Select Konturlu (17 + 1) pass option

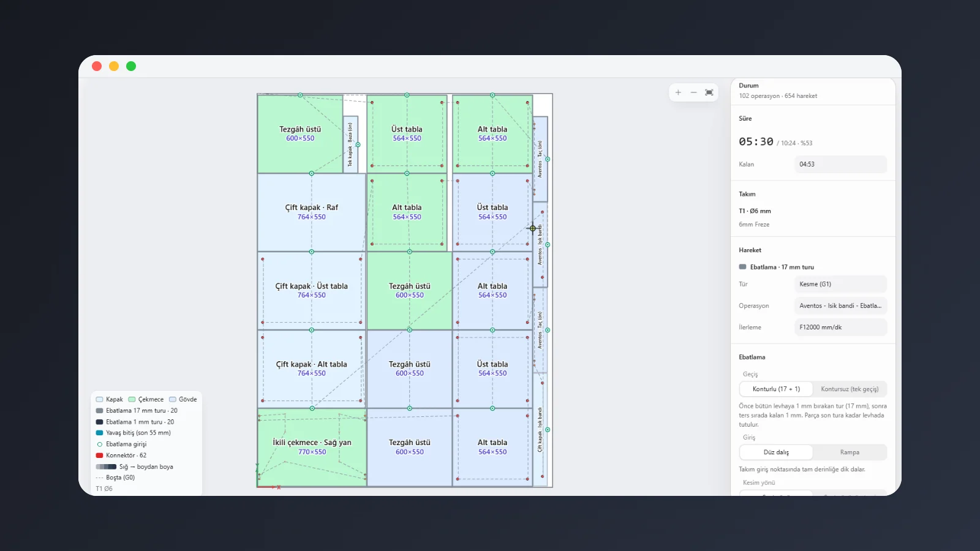[x=776, y=389]
